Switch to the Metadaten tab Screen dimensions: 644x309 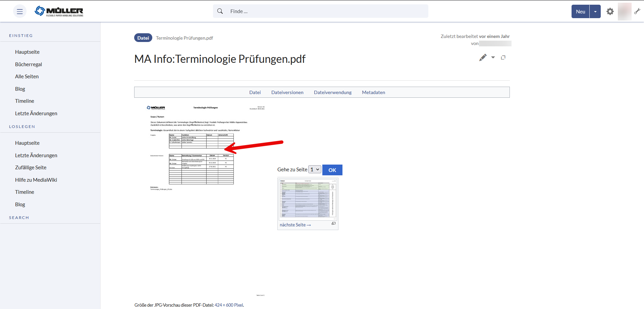[x=373, y=92]
